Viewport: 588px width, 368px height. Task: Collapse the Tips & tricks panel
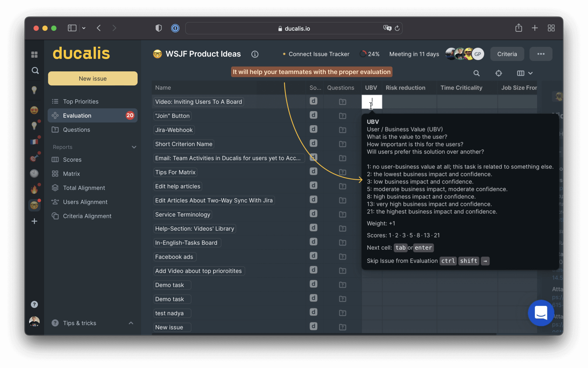(131, 323)
